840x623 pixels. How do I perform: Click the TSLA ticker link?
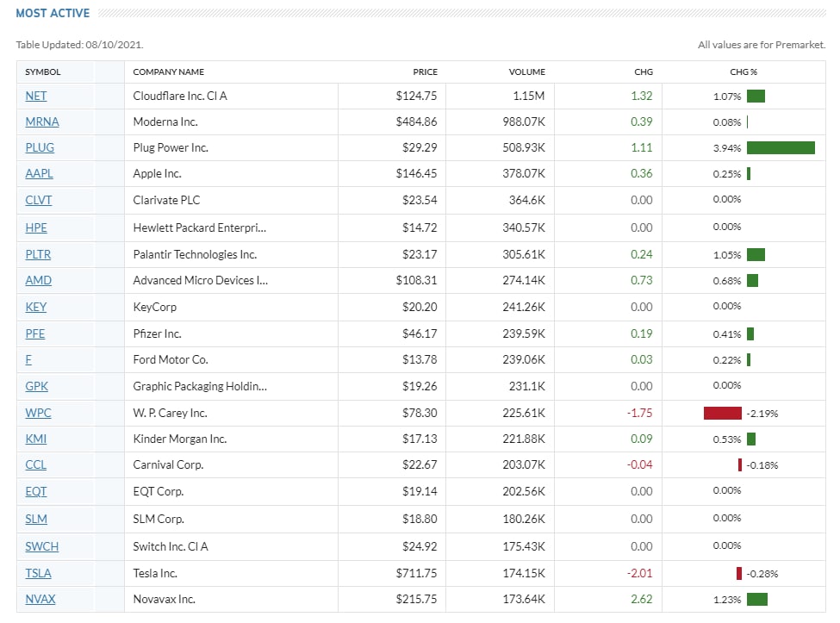point(38,573)
